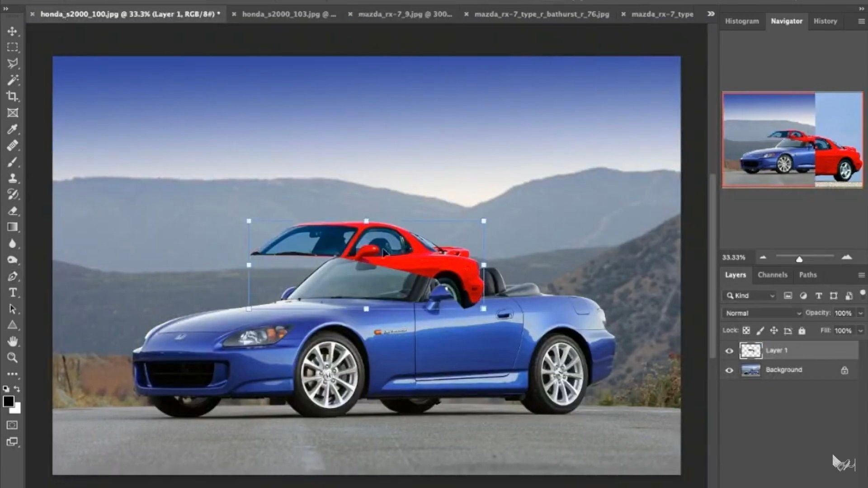
Task: Enable lock transparent pixels for Layer 1
Action: click(747, 330)
